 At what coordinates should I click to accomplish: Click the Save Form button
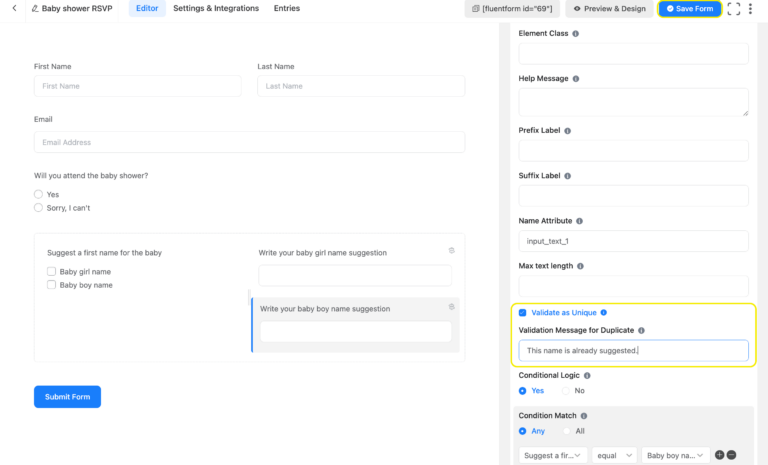coord(689,9)
